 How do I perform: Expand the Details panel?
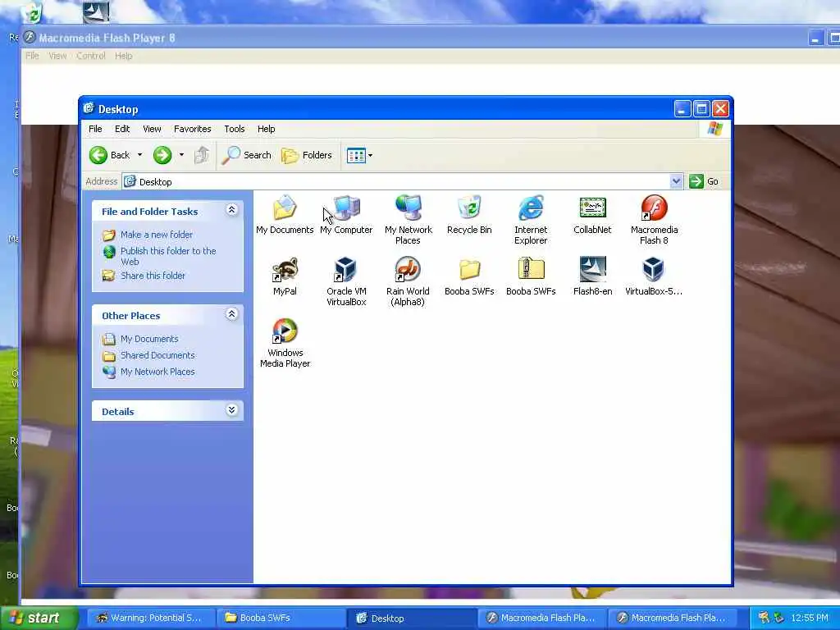[231, 410]
